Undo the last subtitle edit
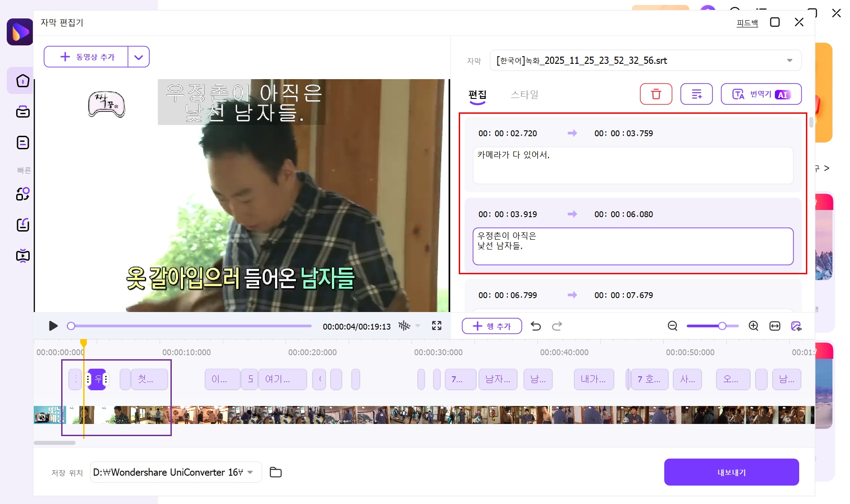Screen dimensions: 850x504 point(535,326)
